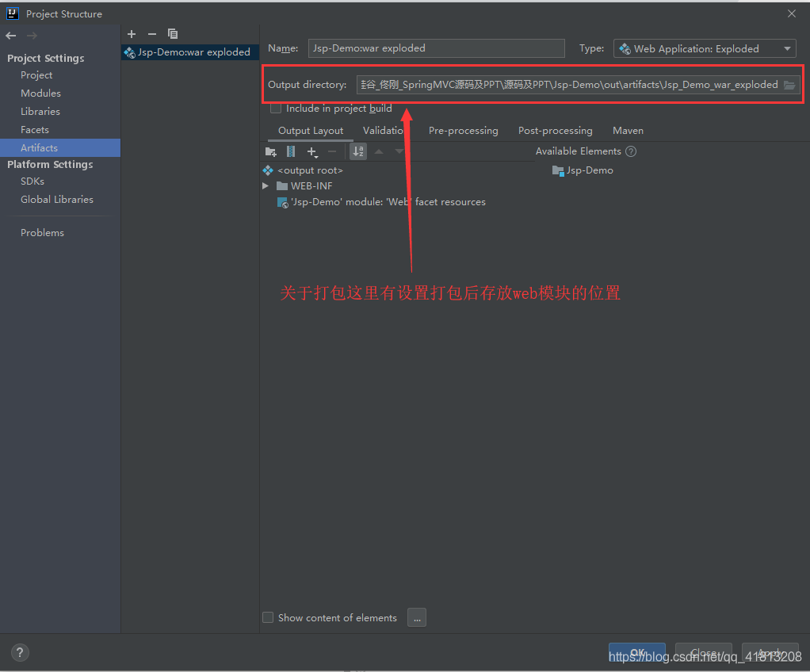Open the Type dropdown Web Application: Exploded
This screenshot has height=672, width=810.
tap(705, 48)
